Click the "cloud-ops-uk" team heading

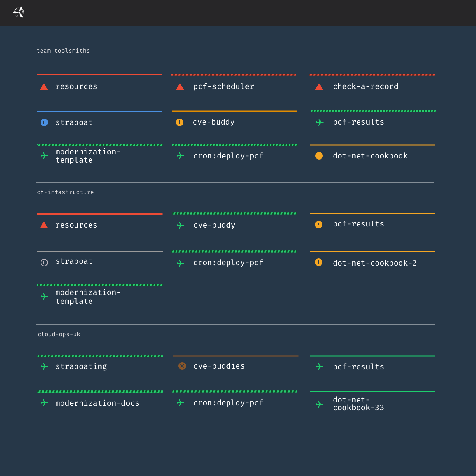[x=59, y=334]
